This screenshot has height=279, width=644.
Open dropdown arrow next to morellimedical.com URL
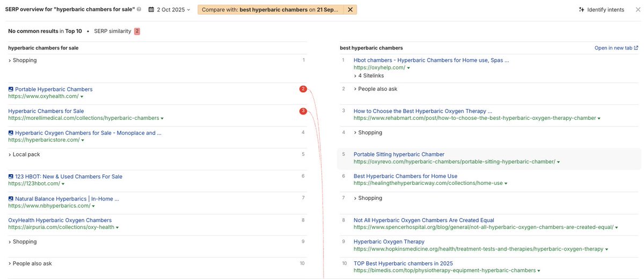[162, 118]
